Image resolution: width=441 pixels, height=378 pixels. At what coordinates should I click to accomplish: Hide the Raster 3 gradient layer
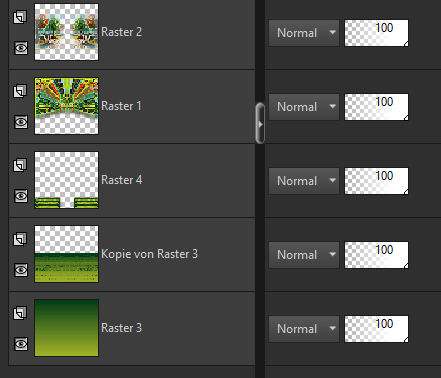(21, 344)
